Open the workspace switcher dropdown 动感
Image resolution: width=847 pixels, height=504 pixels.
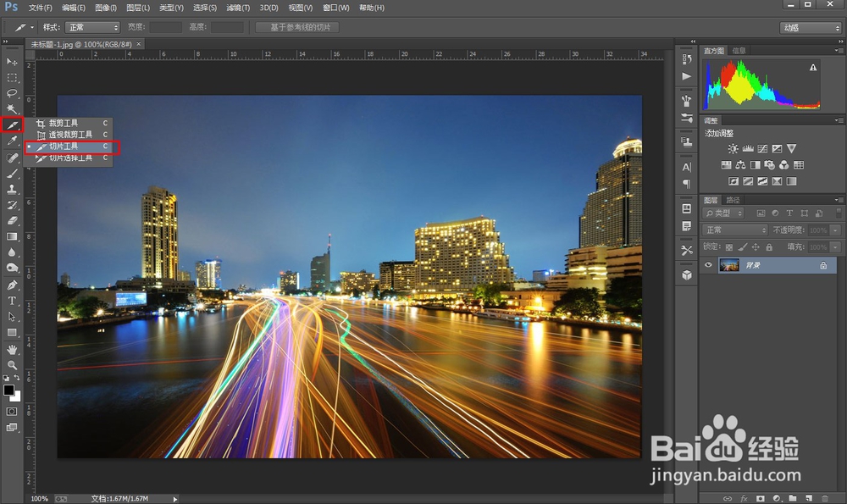click(811, 28)
